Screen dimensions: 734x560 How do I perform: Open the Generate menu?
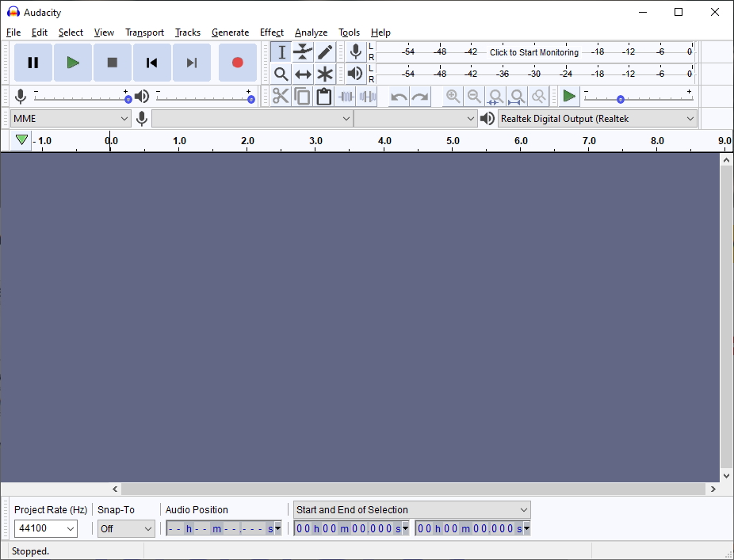pyautogui.click(x=231, y=32)
